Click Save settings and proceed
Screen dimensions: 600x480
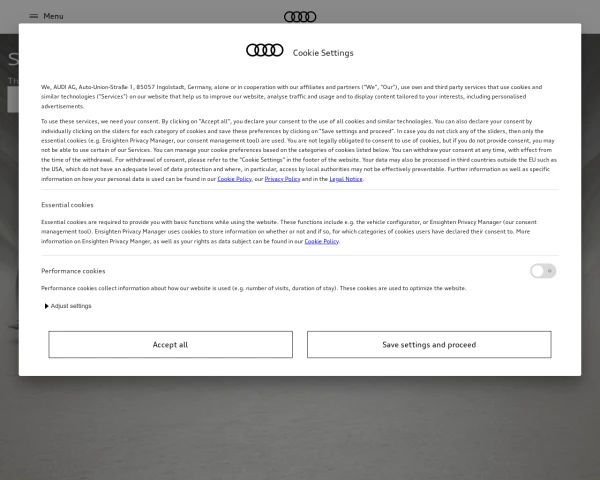(429, 344)
